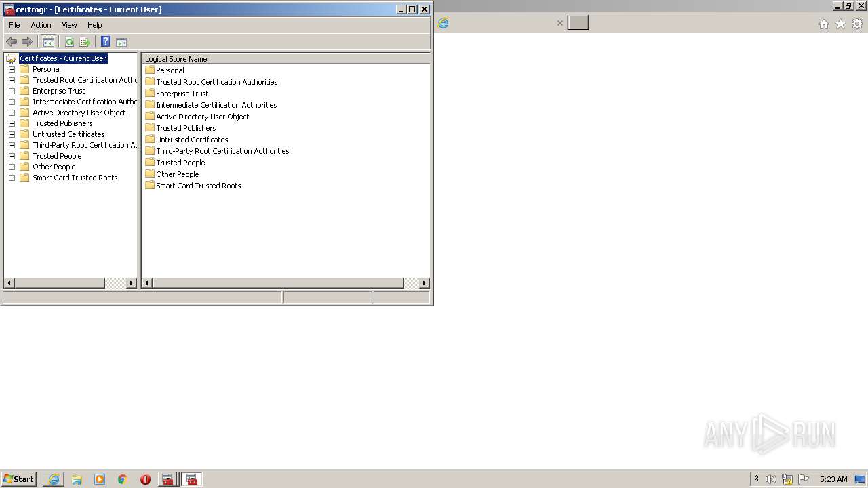This screenshot has height=488, width=868.
Task: Click folder icon of Untrusted Certificates in list
Action: pos(150,139)
